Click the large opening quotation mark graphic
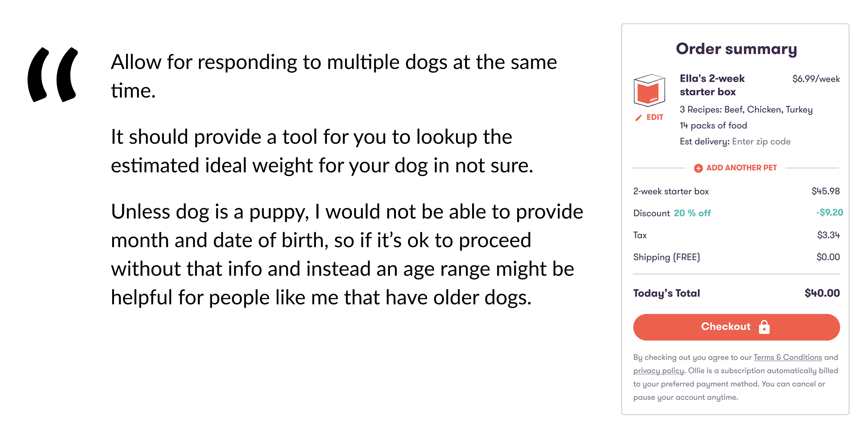This screenshot has width=868, height=440. coord(53,74)
